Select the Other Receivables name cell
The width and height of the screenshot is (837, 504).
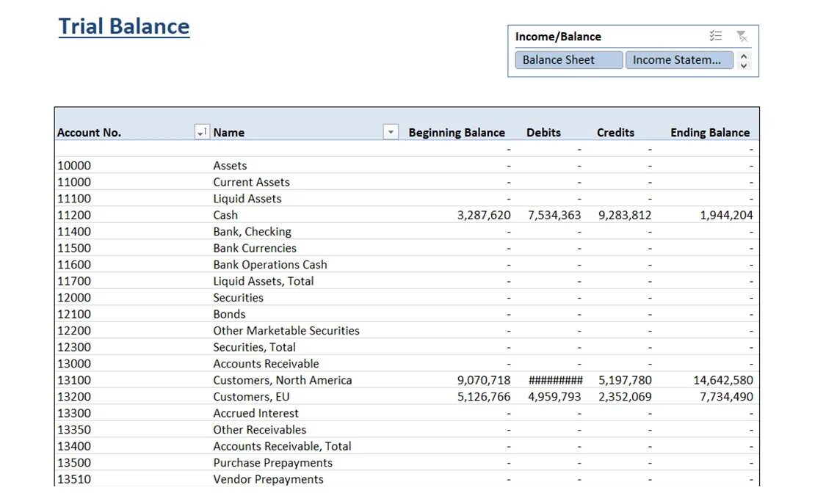click(x=259, y=430)
